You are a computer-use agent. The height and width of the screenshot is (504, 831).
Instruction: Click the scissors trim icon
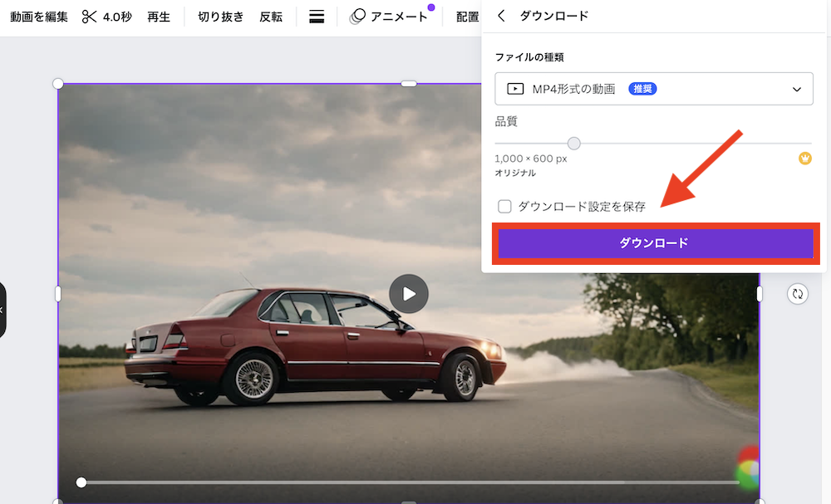tap(89, 17)
